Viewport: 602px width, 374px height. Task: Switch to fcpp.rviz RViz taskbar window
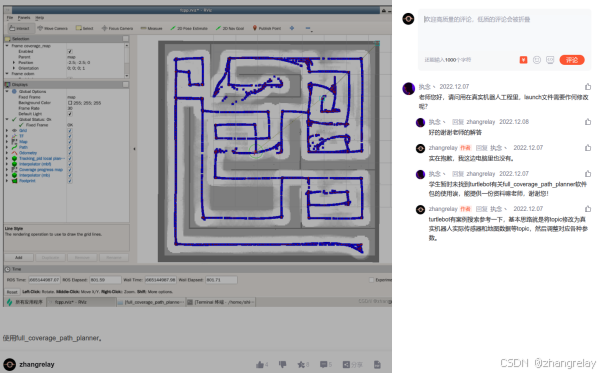(81, 302)
